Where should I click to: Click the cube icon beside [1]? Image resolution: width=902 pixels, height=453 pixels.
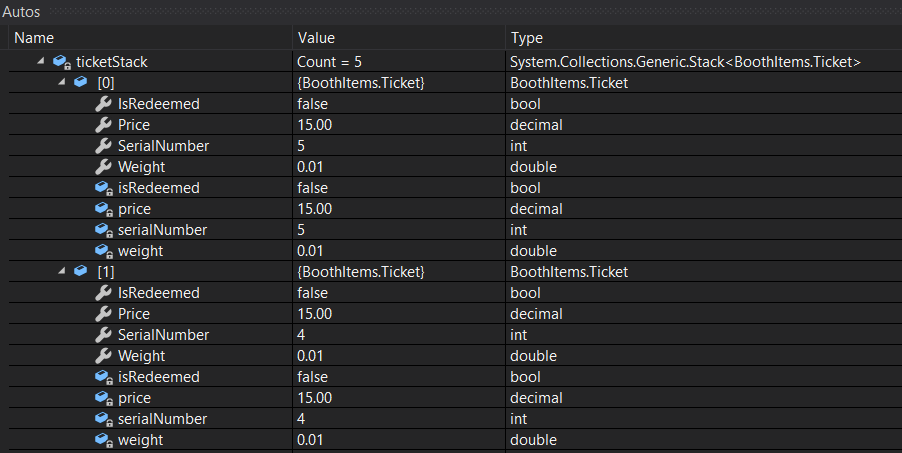click(x=81, y=271)
